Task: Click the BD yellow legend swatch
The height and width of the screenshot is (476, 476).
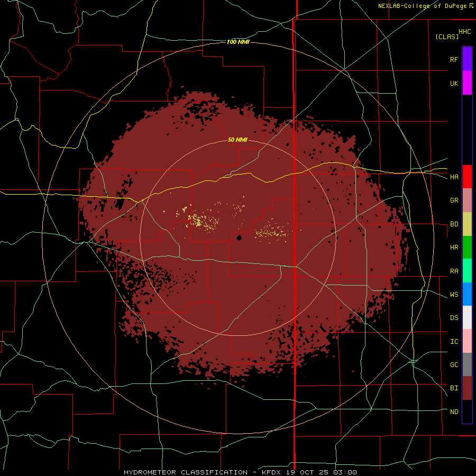Action: (x=467, y=224)
